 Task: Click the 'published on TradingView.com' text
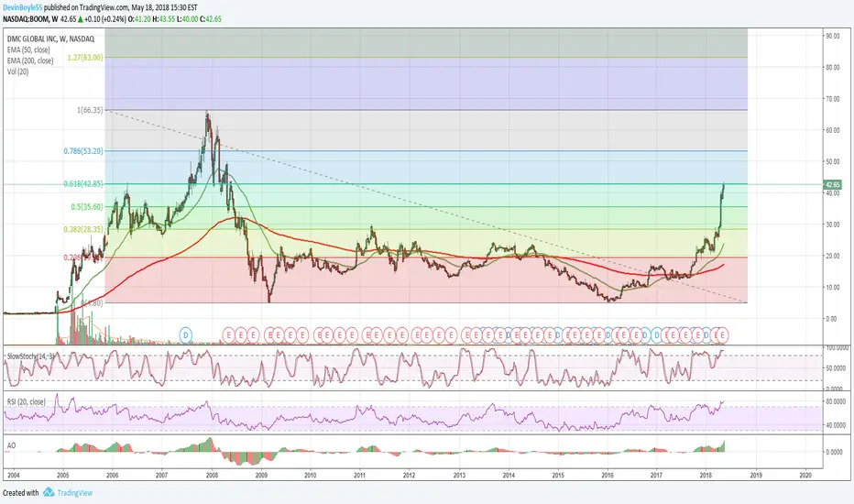[x=87, y=7]
